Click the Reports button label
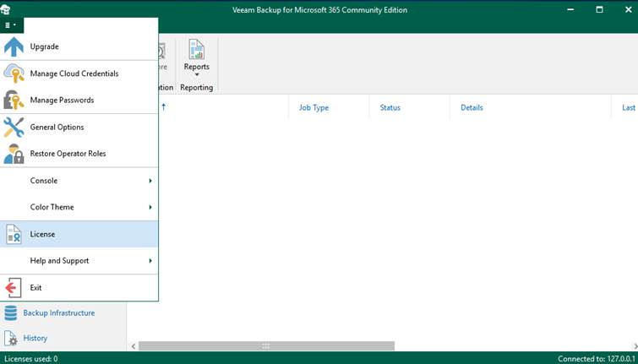Viewport: 638px width, 364px height. point(197,67)
